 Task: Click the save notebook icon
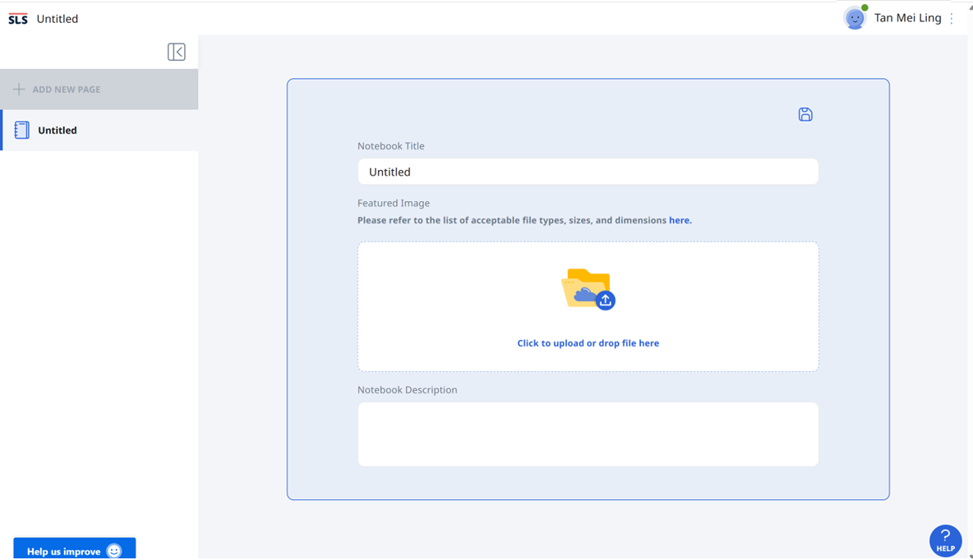[805, 115]
